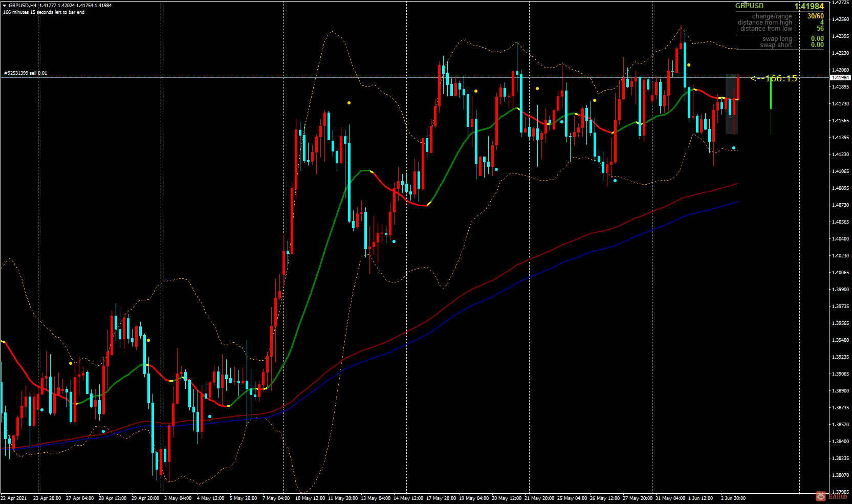Select a yellow signal dot above the candles
This screenshot has height=504, width=852.
(x=349, y=102)
